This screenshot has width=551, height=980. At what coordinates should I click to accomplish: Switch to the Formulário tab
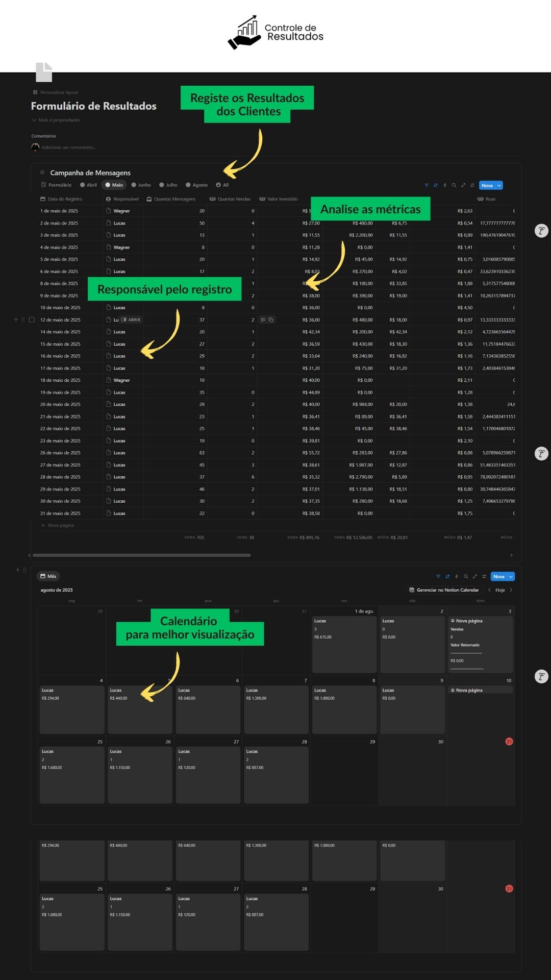pyautogui.click(x=56, y=185)
